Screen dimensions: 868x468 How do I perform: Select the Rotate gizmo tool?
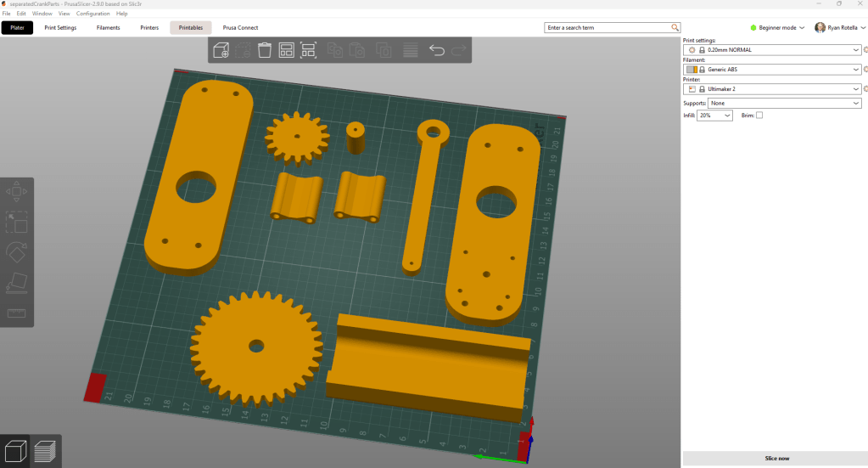point(16,252)
